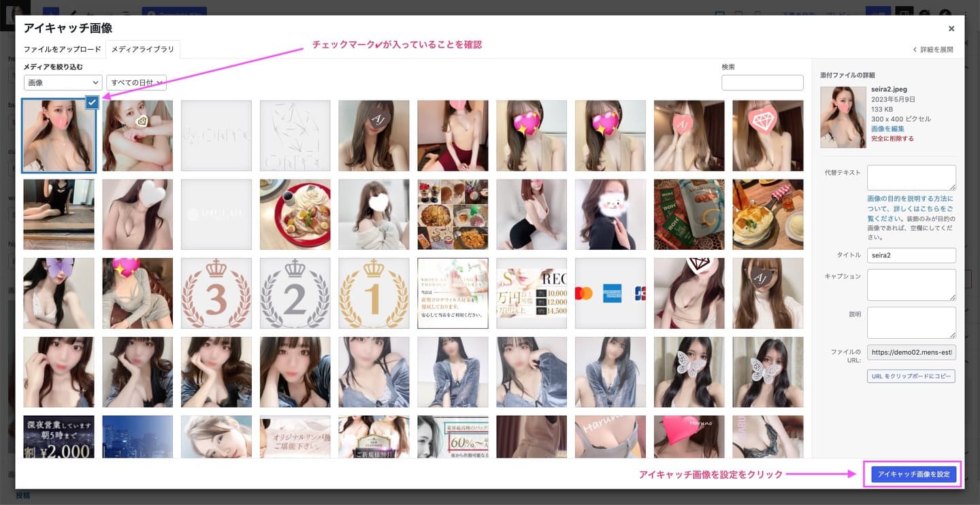The image size is (980, 505).
Task: Uncheck the selected image's blue checkmark
Action: 93,102
